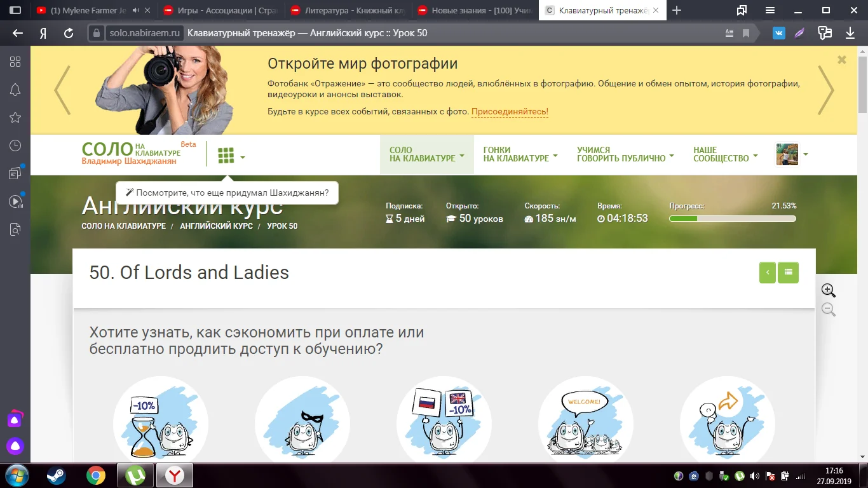Open the Гонки на клавиатуре menu
Image resolution: width=868 pixels, height=488 pixels.
520,154
